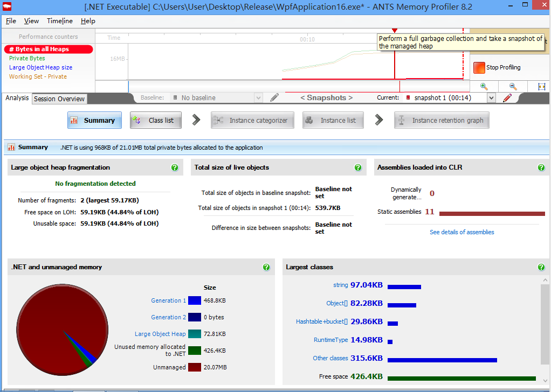Click the dark red Unmanaged swatch
The image size is (551, 392).
(194, 367)
